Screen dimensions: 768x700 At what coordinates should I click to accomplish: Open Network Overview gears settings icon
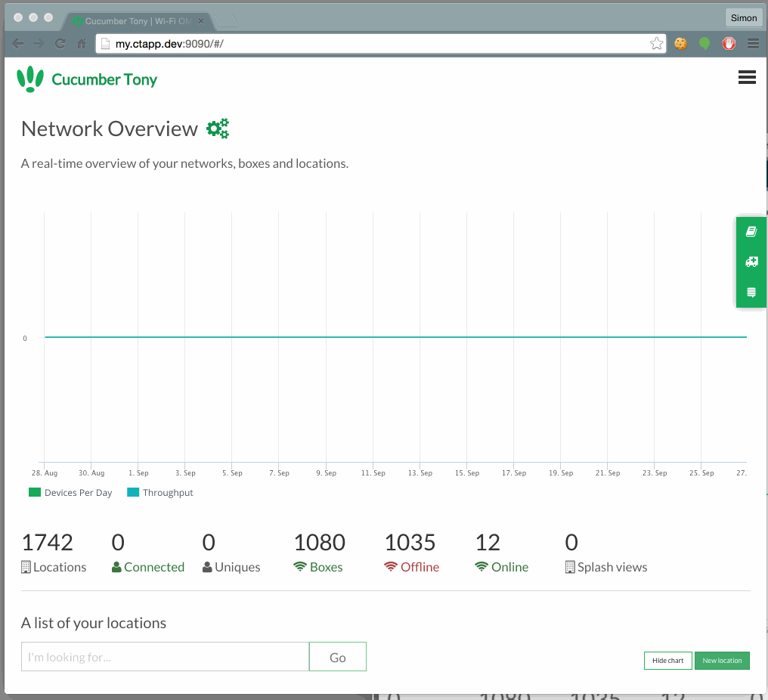[x=218, y=129]
